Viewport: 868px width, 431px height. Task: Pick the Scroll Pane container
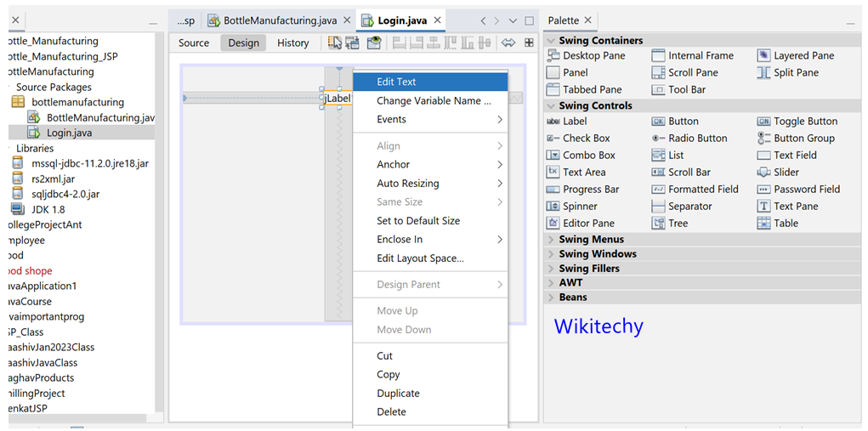click(684, 72)
